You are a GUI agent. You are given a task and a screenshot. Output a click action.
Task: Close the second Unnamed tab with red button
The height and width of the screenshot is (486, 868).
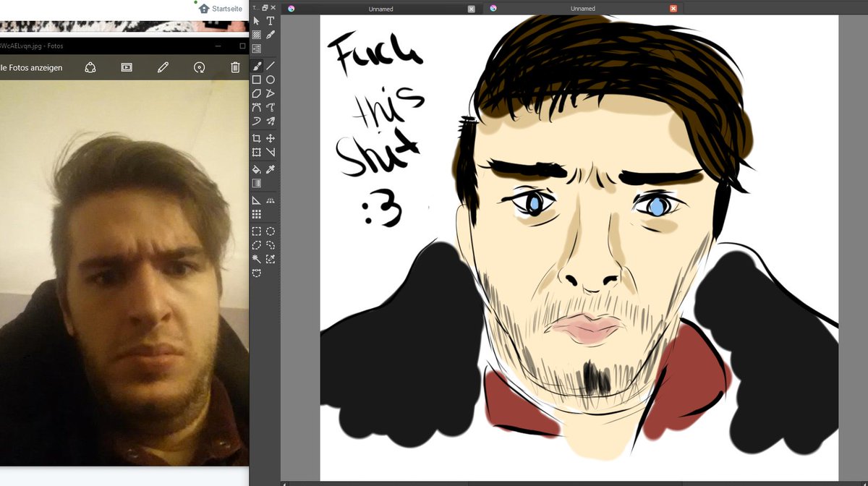coord(673,9)
